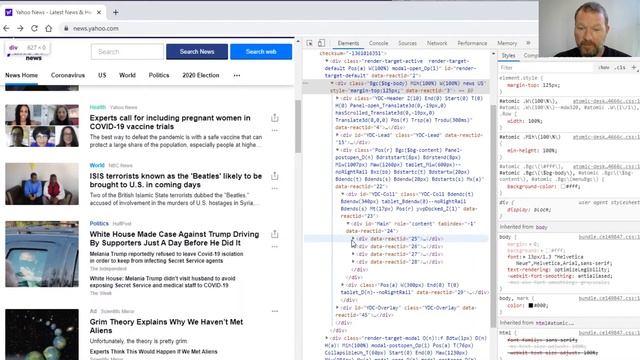The height and width of the screenshot is (360, 640).
Task: Switch to the Memory tab in DevTools
Action: [507, 43]
